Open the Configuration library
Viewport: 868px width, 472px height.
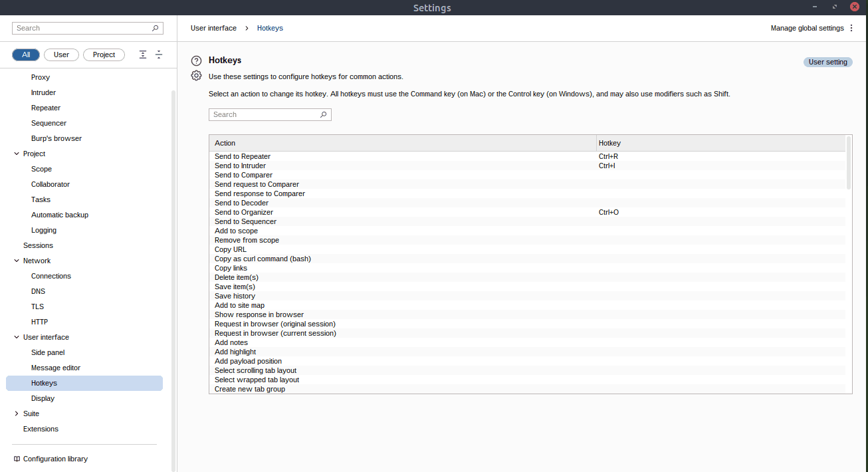click(55, 459)
